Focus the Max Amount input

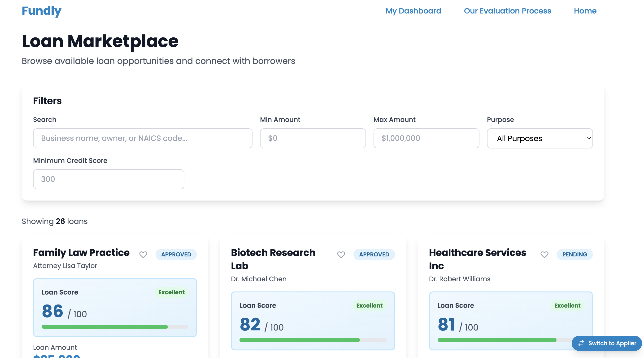[426, 139]
